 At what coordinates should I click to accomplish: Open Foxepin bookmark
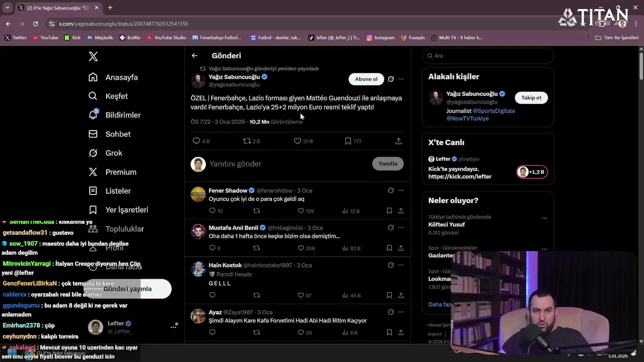point(413,38)
